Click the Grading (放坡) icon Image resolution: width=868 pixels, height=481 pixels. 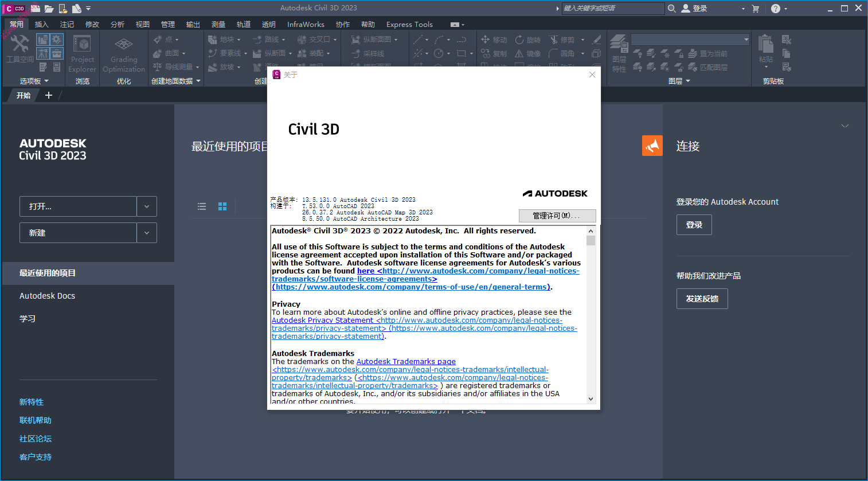[213, 67]
